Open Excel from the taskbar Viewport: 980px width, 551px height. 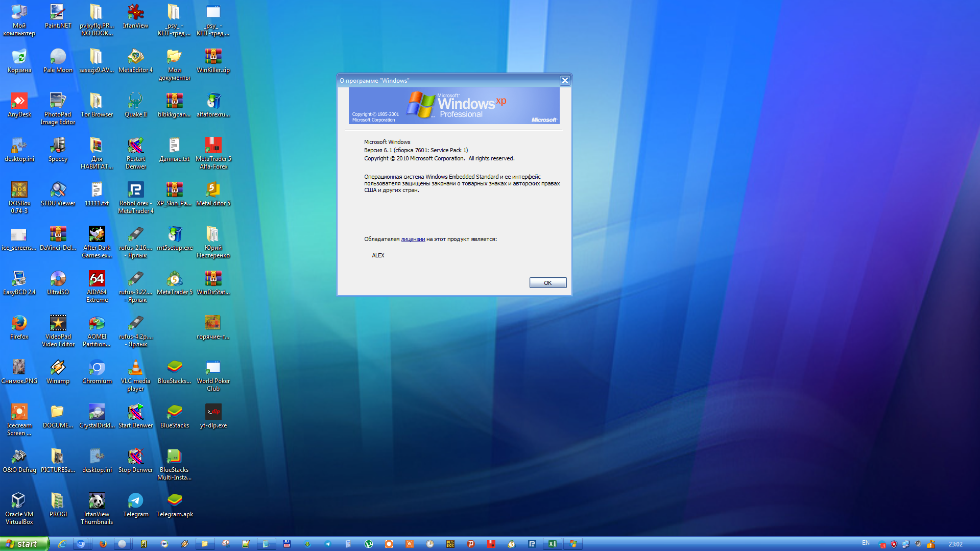tap(552, 544)
